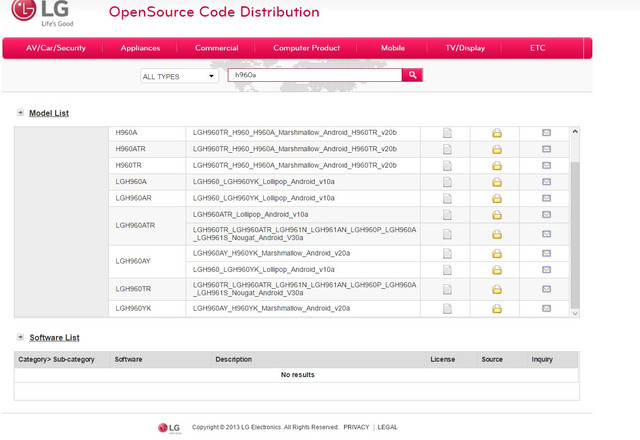Open license document for LGH960AR Lollipop row
Image resolution: width=640 pixels, height=440 pixels.
(447, 198)
